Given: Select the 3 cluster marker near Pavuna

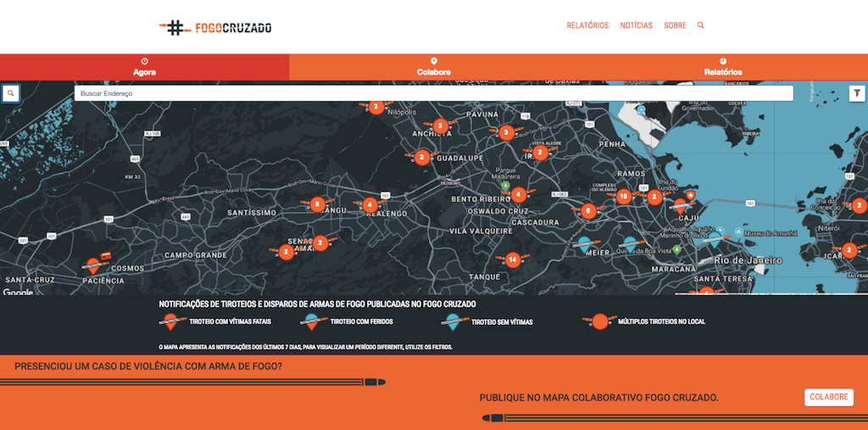Looking at the screenshot, I should tap(506, 132).
